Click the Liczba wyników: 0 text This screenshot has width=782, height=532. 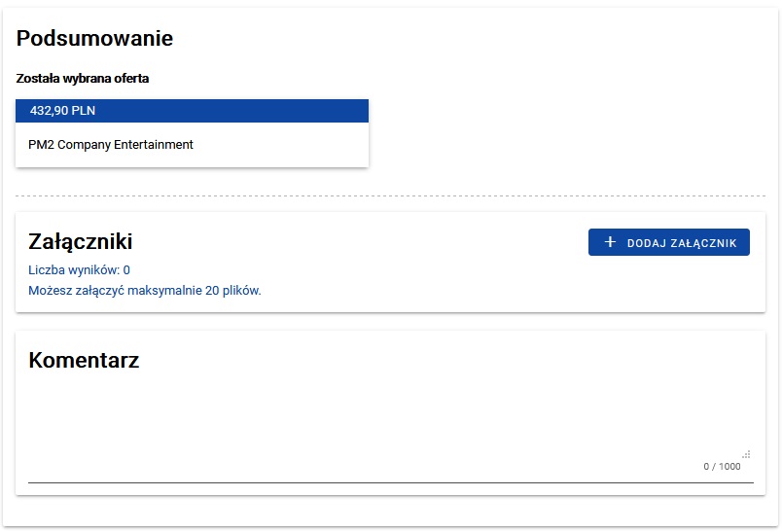click(79, 269)
